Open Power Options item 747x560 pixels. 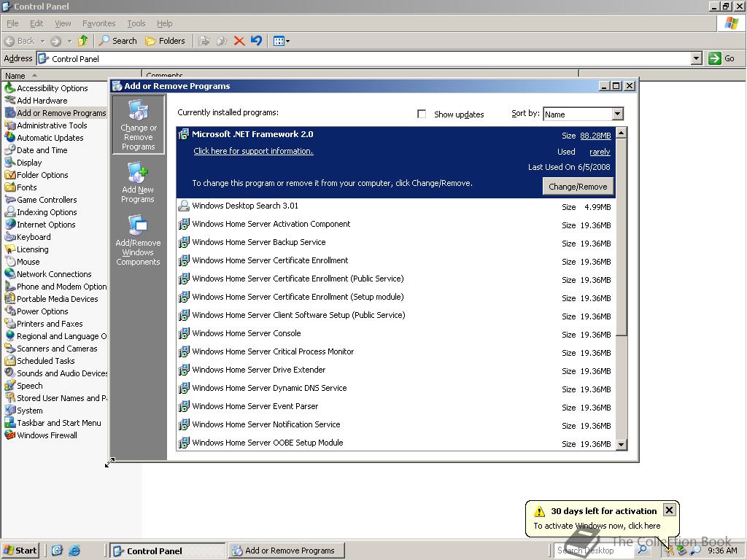tap(36, 311)
